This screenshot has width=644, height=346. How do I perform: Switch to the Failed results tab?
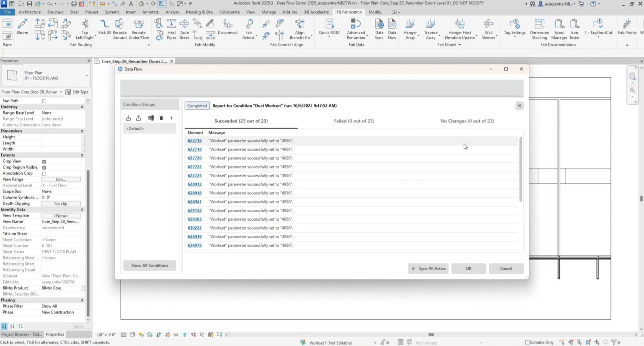click(354, 121)
